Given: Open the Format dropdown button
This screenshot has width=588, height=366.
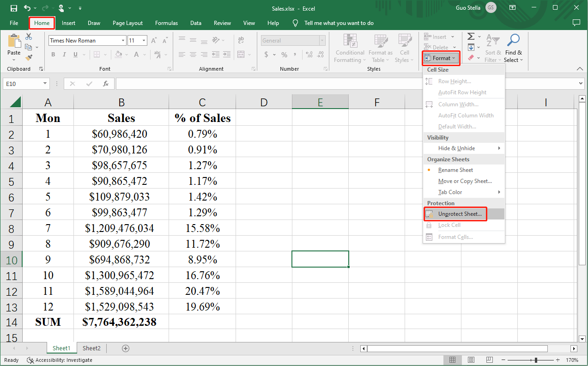Looking at the screenshot, I should click(x=441, y=58).
